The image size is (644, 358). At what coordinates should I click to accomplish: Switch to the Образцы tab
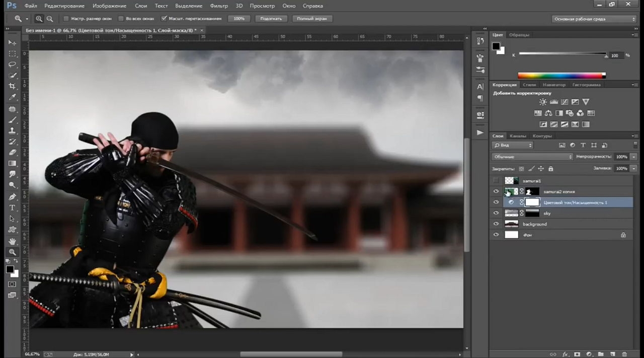(519, 35)
